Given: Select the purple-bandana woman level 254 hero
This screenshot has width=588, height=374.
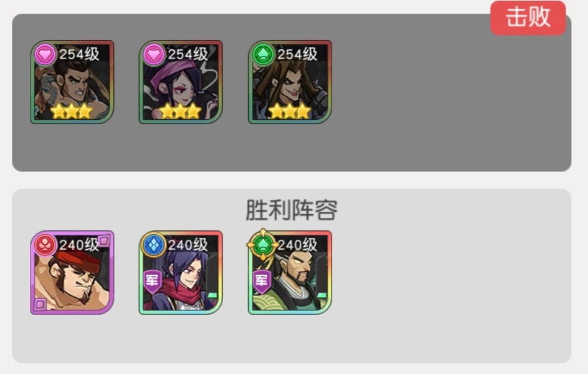Looking at the screenshot, I should coord(181,82).
